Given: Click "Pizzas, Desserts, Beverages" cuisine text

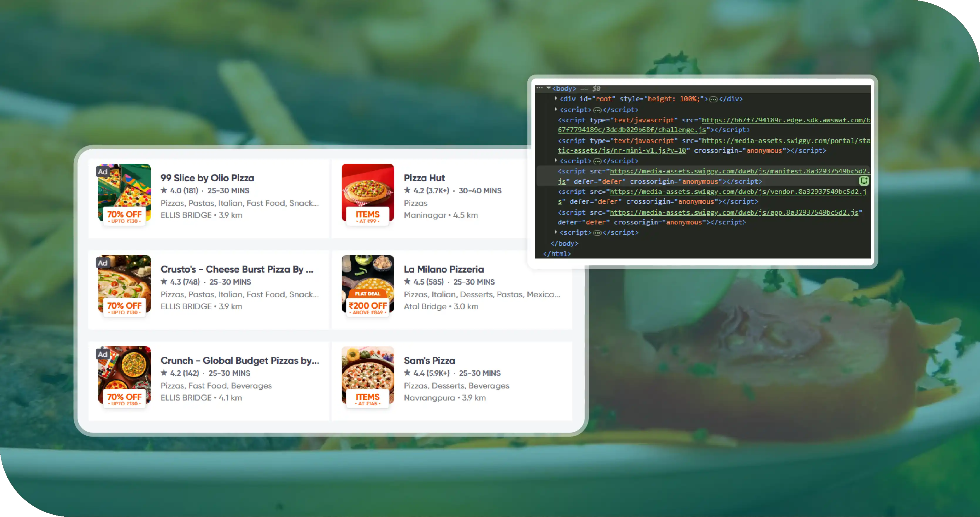Looking at the screenshot, I should [x=456, y=386].
